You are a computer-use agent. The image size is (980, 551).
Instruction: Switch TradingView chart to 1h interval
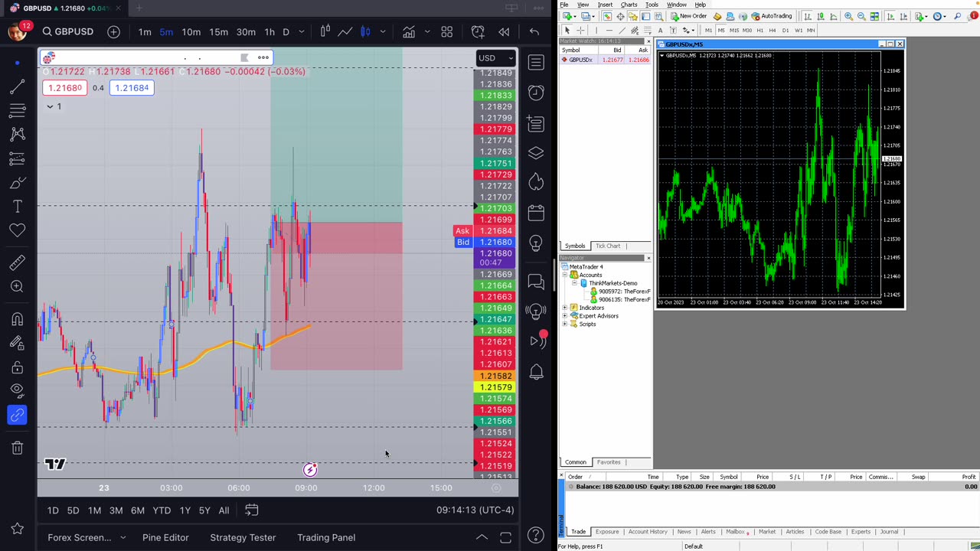pos(269,31)
